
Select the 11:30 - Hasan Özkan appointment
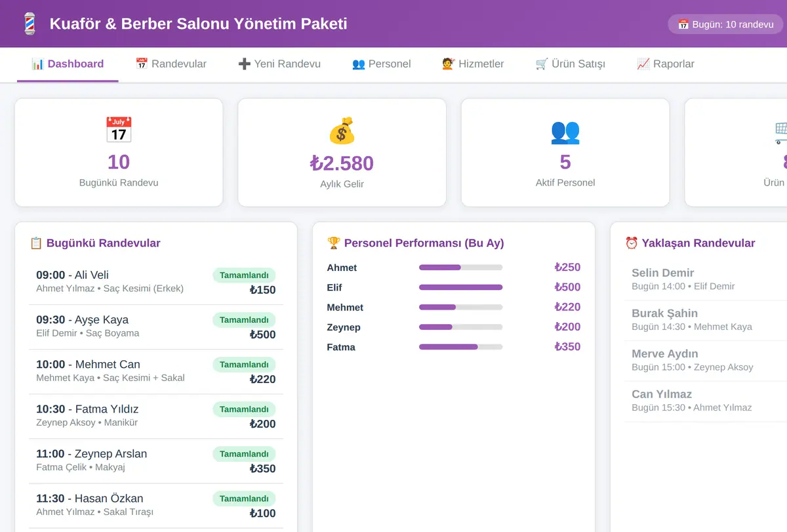pyautogui.click(x=156, y=505)
